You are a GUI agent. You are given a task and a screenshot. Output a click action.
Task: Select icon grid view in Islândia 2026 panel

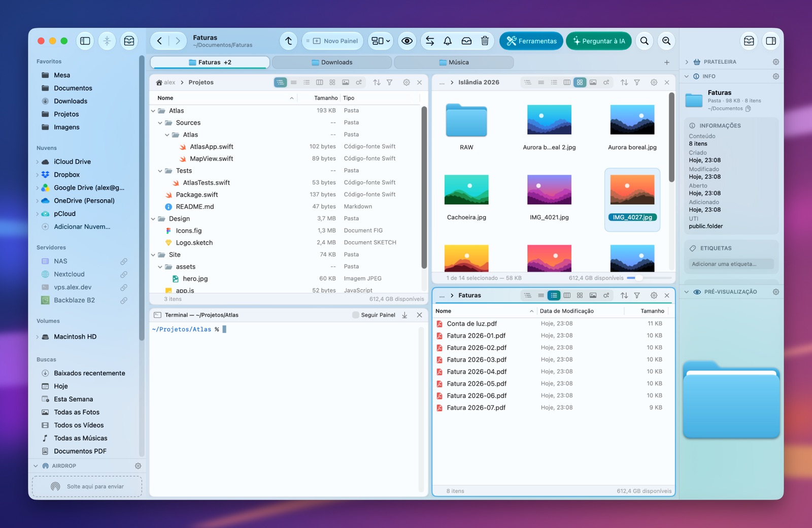580,82
